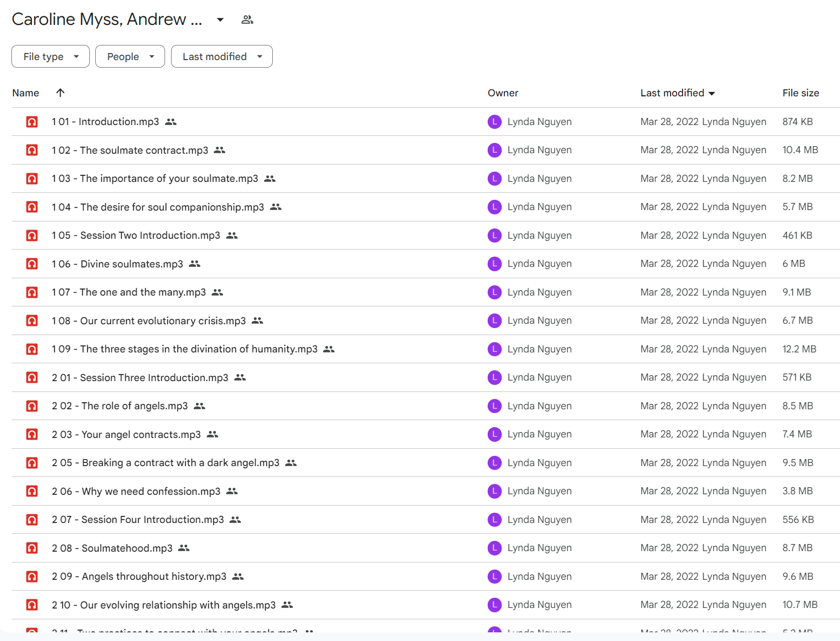Select file 2 02 - The role of angels.mp3
840x641 pixels.
pyautogui.click(x=120, y=406)
